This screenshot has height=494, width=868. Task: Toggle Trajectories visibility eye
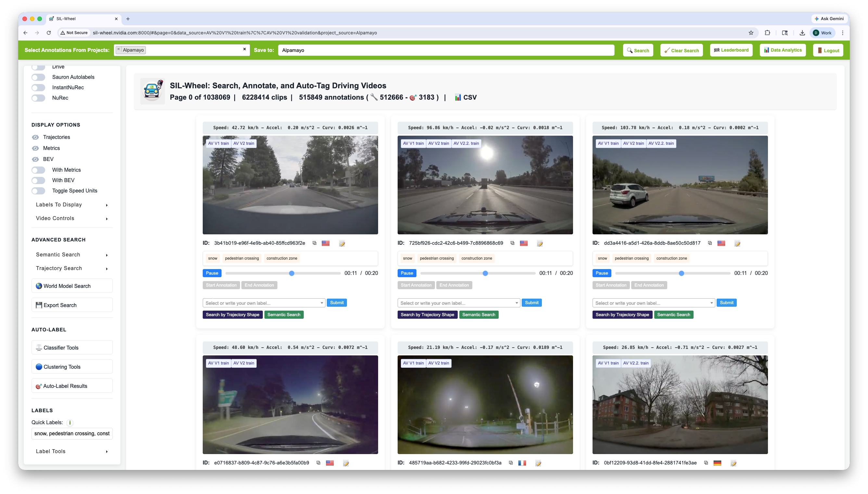35,137
